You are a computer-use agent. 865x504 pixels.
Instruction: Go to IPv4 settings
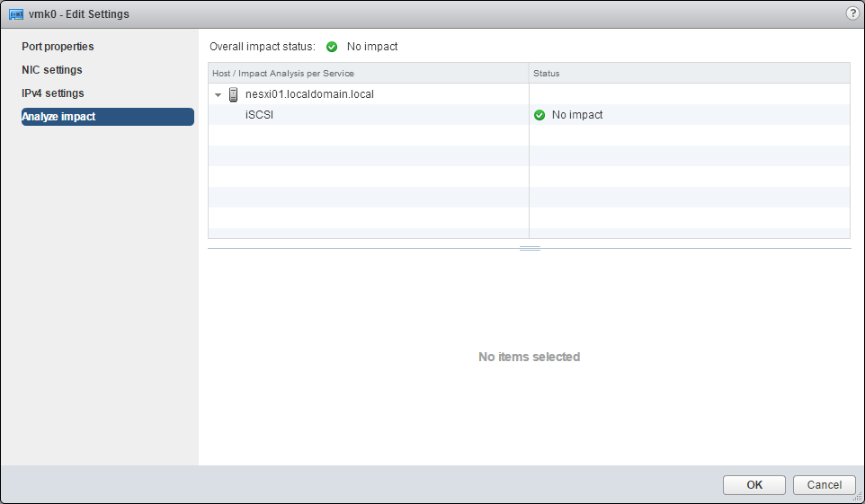pyautogui.click(x=53, y=93)
